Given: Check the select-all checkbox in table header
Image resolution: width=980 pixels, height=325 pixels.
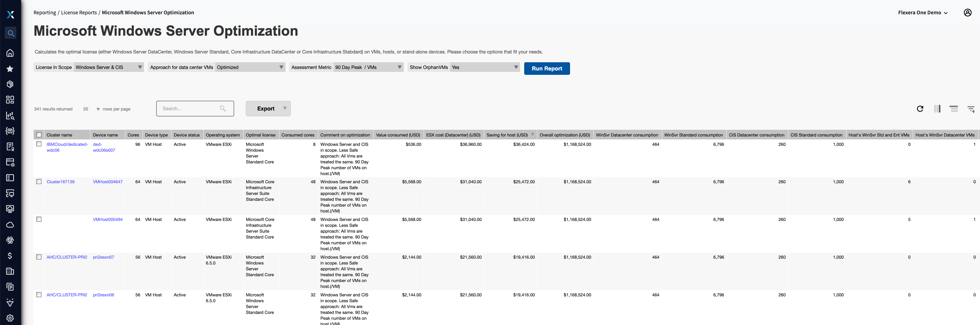Looking at the screenshot, I should tap(39, 135).
